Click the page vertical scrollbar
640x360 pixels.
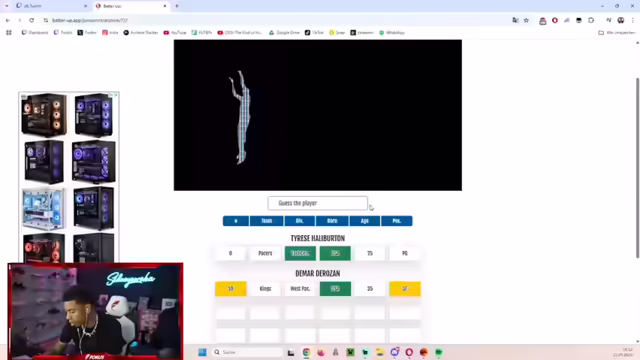638,167
